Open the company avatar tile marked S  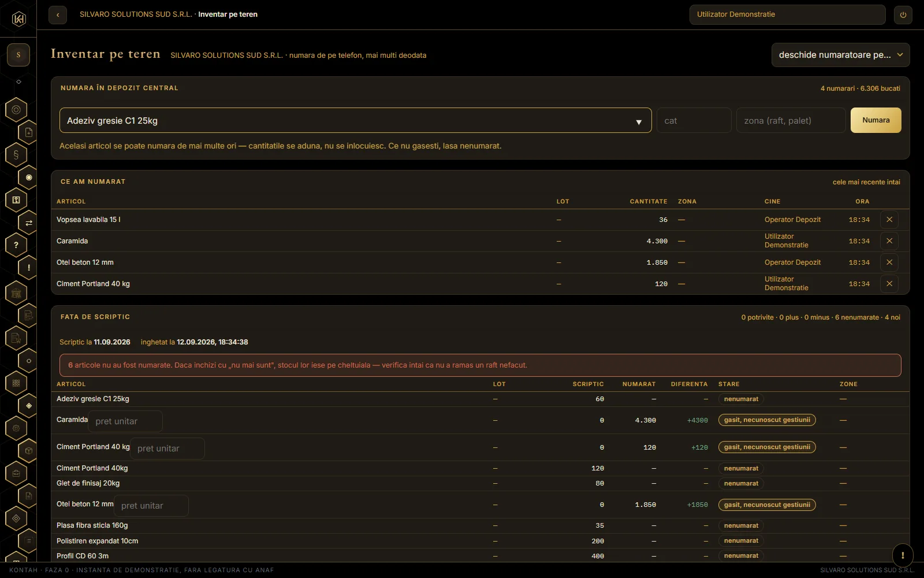coord(18,55)
